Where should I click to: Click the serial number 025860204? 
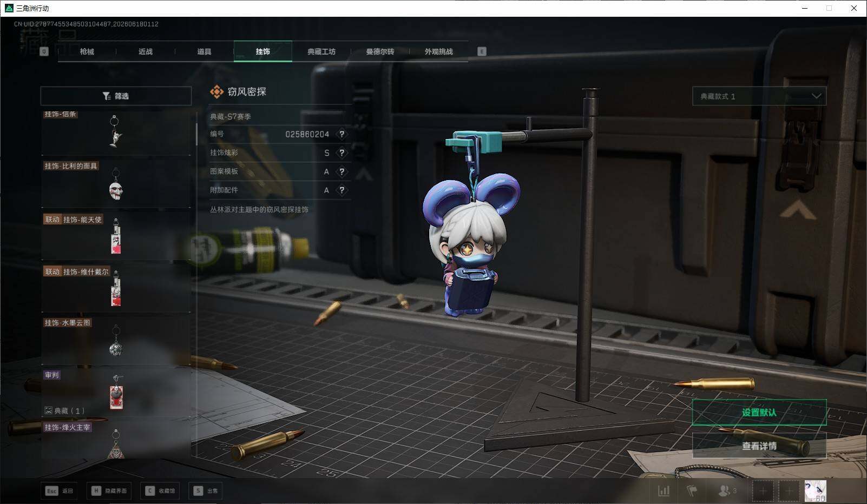point(307,134)
